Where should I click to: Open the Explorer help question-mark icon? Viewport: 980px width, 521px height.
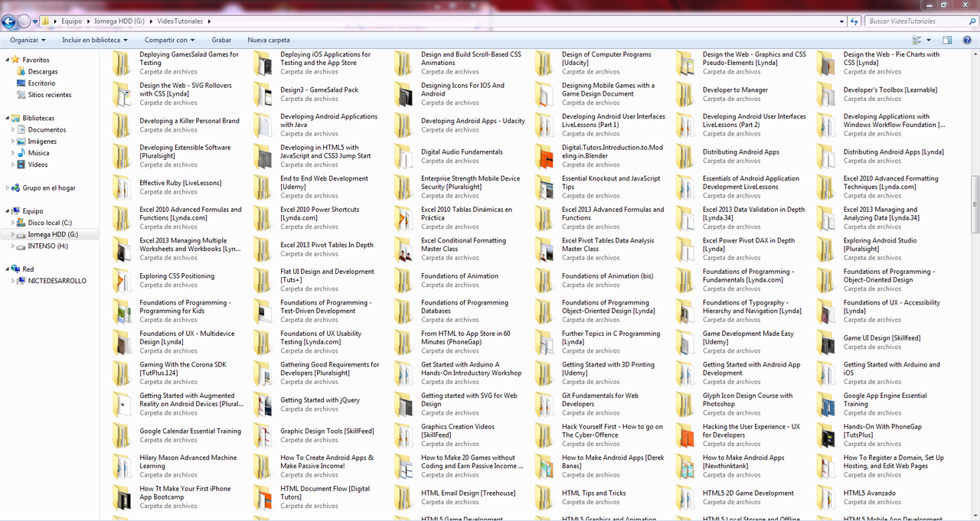point(965,40)
